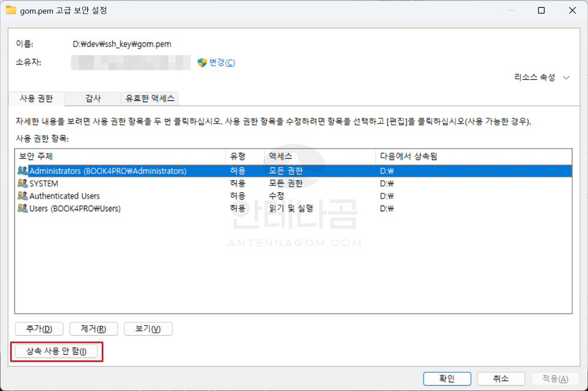The width and height of the screenshot is (588, 391).
Task: Cancel the dialog with 취소
Action: tap(500, 379)
